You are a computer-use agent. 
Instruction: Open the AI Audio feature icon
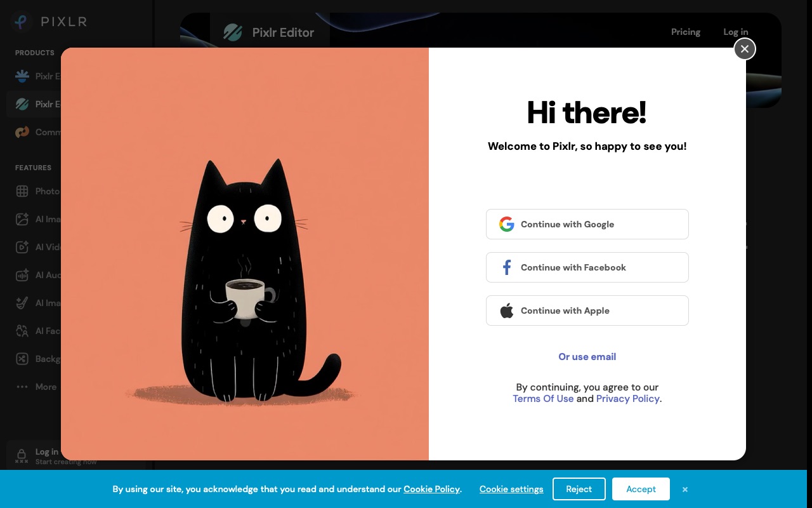22,275
